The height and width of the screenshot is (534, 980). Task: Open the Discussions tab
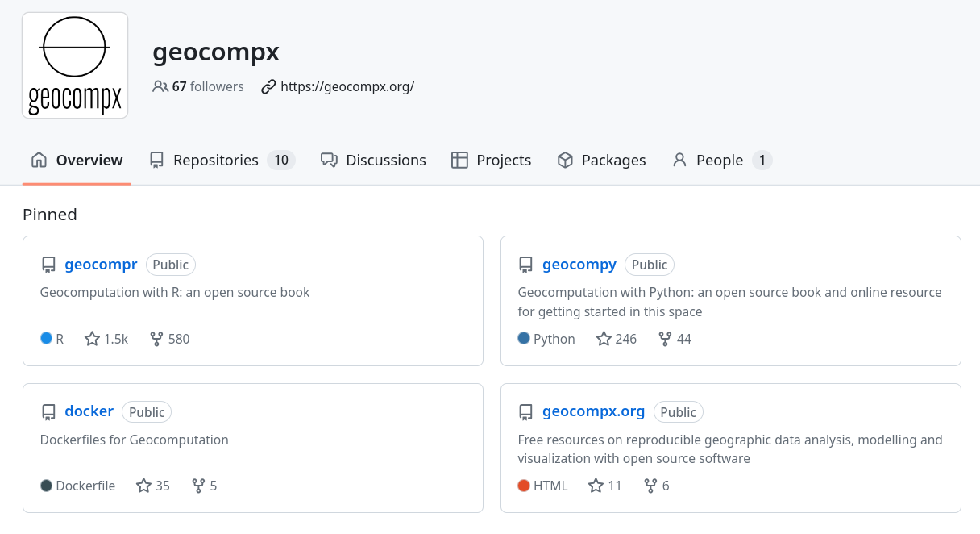point(385,160)
